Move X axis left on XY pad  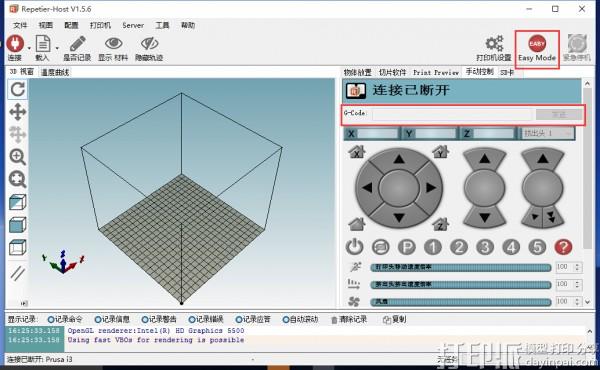pyautogui.click(x=367, y=188)
